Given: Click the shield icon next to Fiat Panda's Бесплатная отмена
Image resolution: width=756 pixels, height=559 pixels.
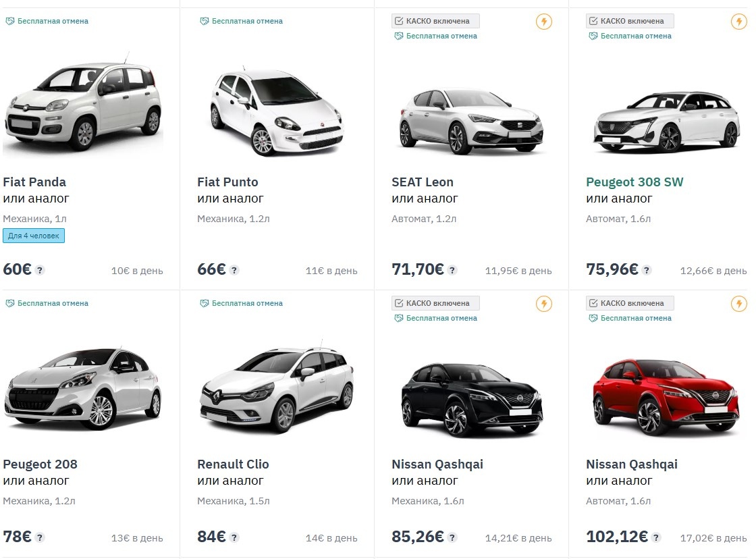Looking at the screenshot, I should (x=9, y=21).
